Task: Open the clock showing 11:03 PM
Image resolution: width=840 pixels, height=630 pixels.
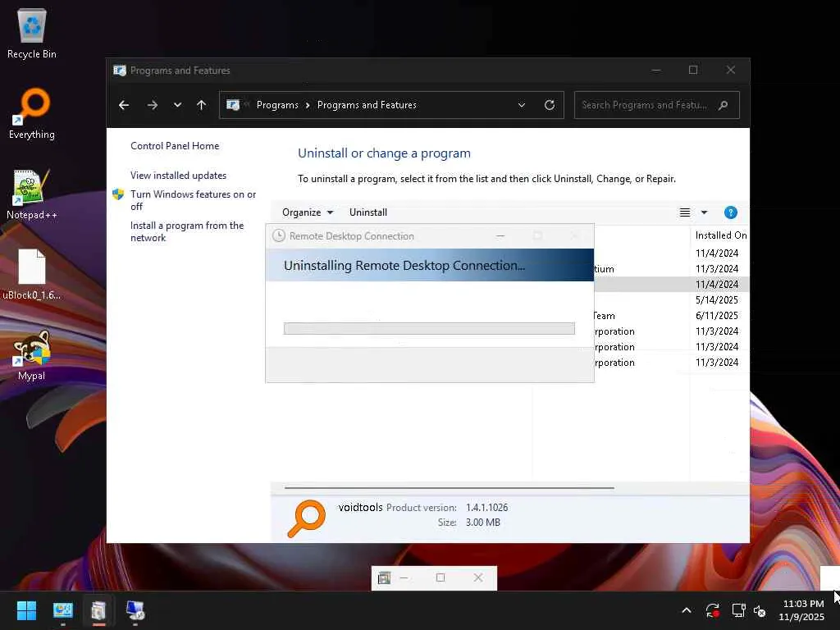Action: [x=801, y=610]
